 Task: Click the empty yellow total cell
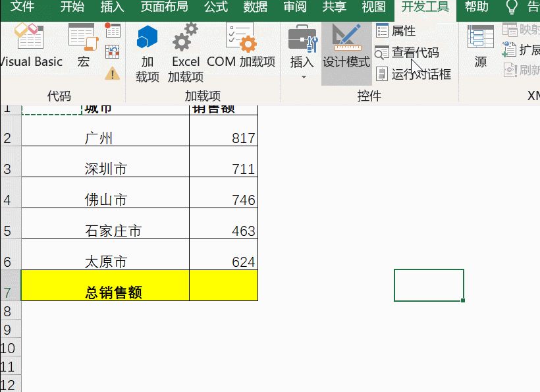pyautogui.click(x=223, y=285)
